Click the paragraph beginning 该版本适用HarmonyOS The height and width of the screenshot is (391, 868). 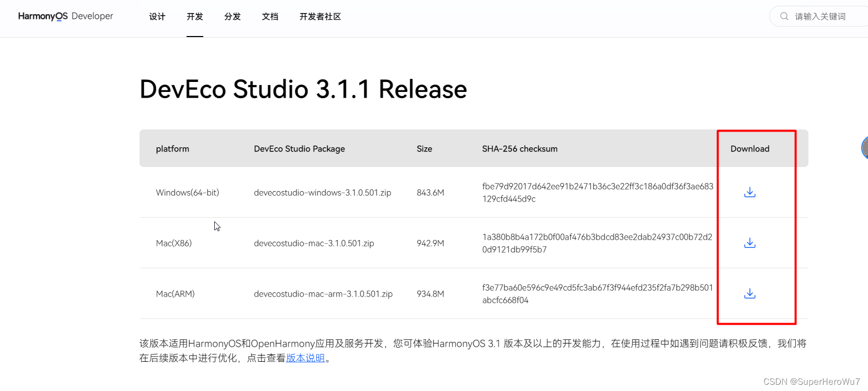[473, 351]
